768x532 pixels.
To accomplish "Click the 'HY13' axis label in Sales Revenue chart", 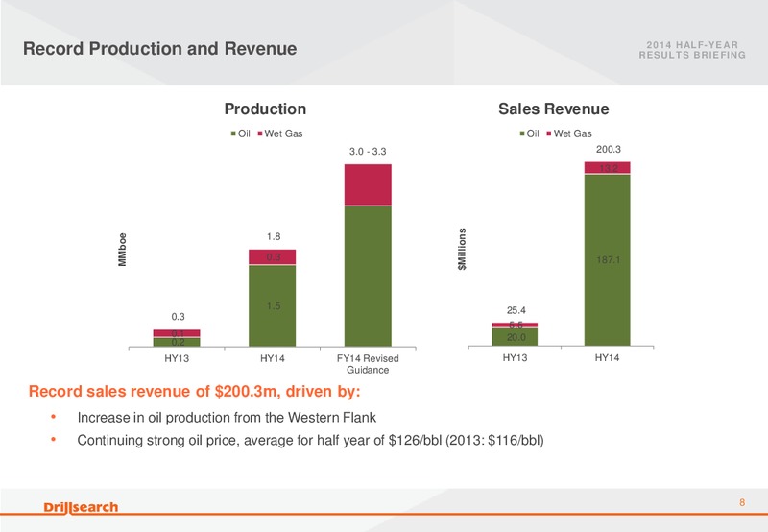I will point(516,358).
